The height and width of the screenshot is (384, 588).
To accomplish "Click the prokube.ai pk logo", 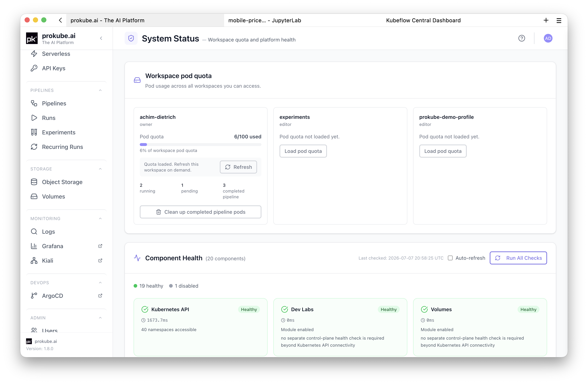I will click(32, 38).
